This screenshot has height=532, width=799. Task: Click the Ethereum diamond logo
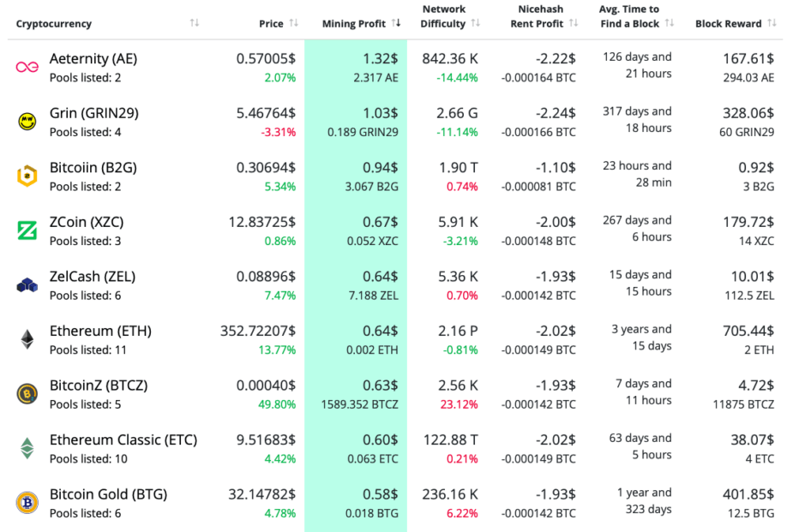click(27, 339)
